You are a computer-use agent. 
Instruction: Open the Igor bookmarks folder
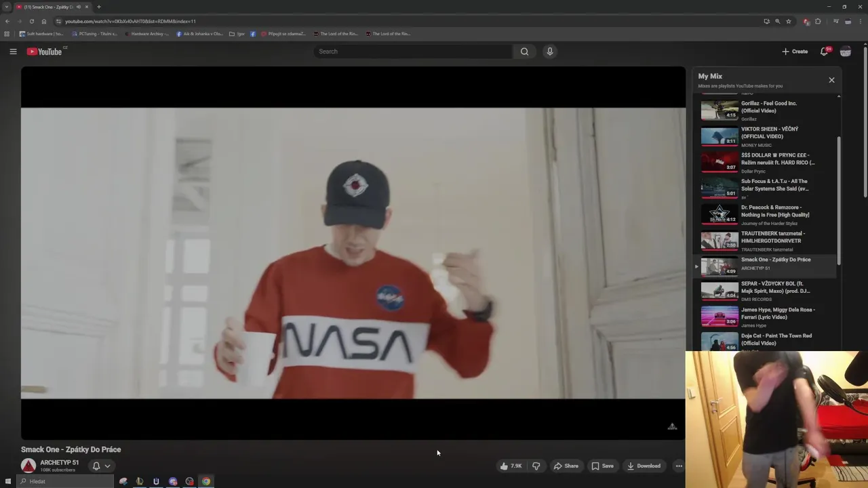(237, 34)
